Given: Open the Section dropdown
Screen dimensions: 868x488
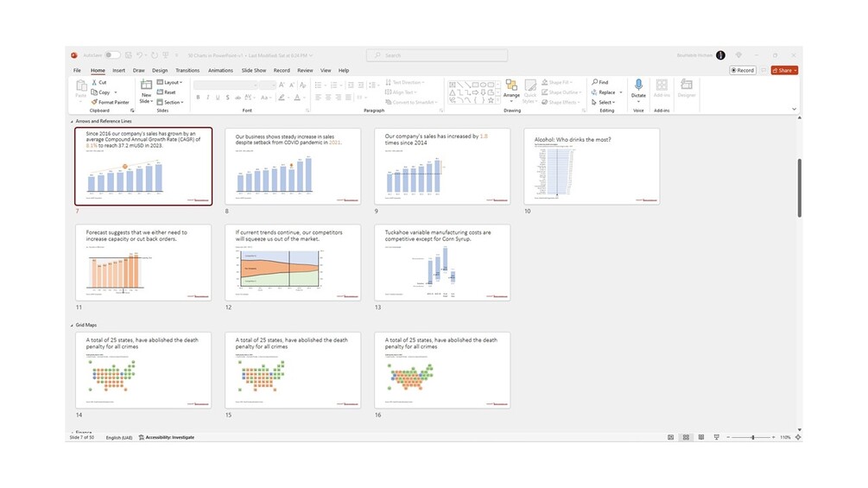Looking at the screenshot, I should (170, 103).
